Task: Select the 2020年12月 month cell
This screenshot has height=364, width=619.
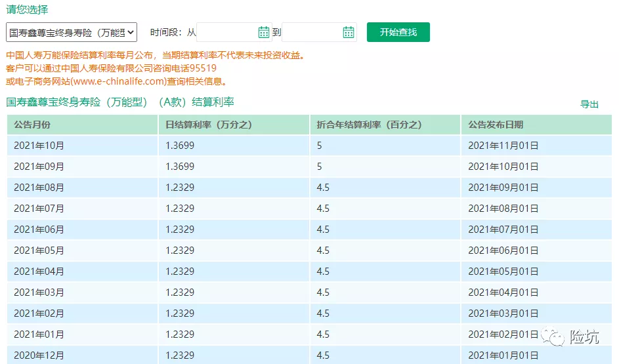Action: click(82, 355)
